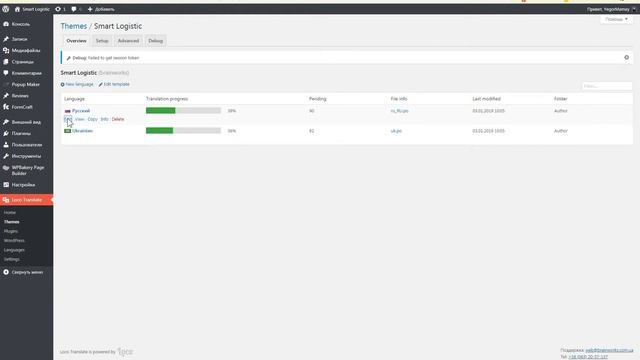Screen dimensions: 640x360
Task: Click Edit under Русский row
Action: [68, 119]
